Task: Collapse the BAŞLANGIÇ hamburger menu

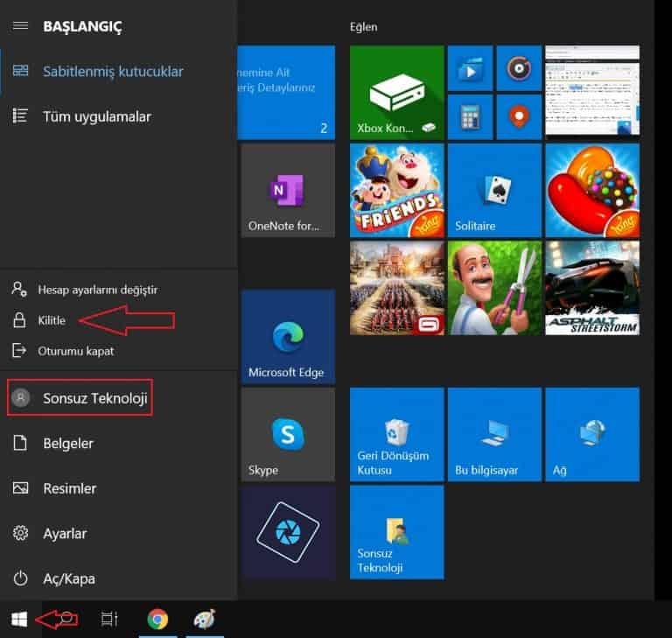Action: tap(20, 26)
